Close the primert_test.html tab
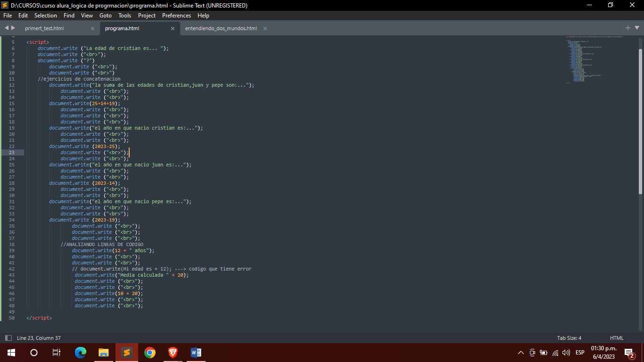This screenshot has width=644, height=362. (92, 28)
